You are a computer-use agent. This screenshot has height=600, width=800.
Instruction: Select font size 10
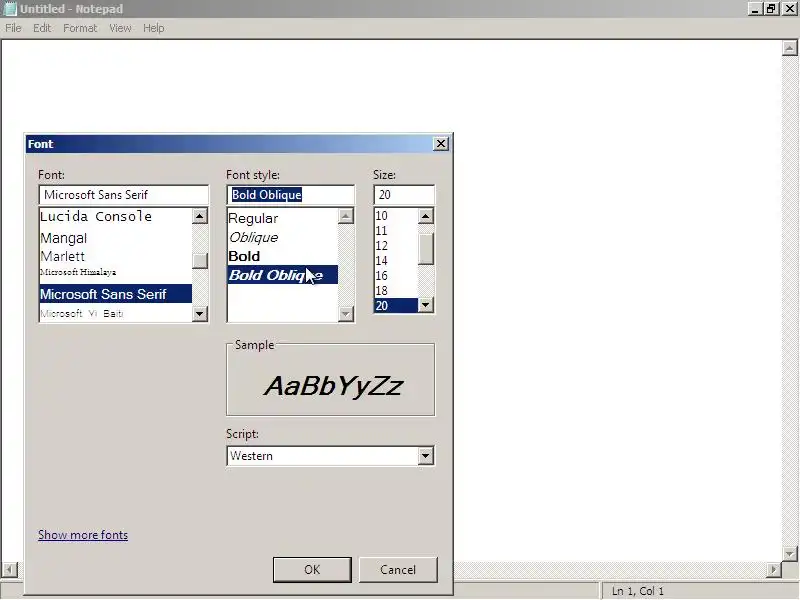tap(396, 216)
